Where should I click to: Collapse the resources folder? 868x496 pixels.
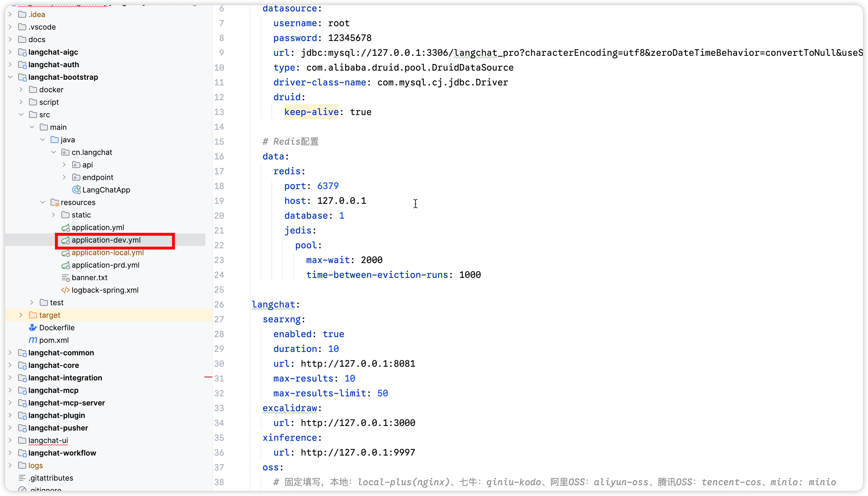(x=43, y=202)
